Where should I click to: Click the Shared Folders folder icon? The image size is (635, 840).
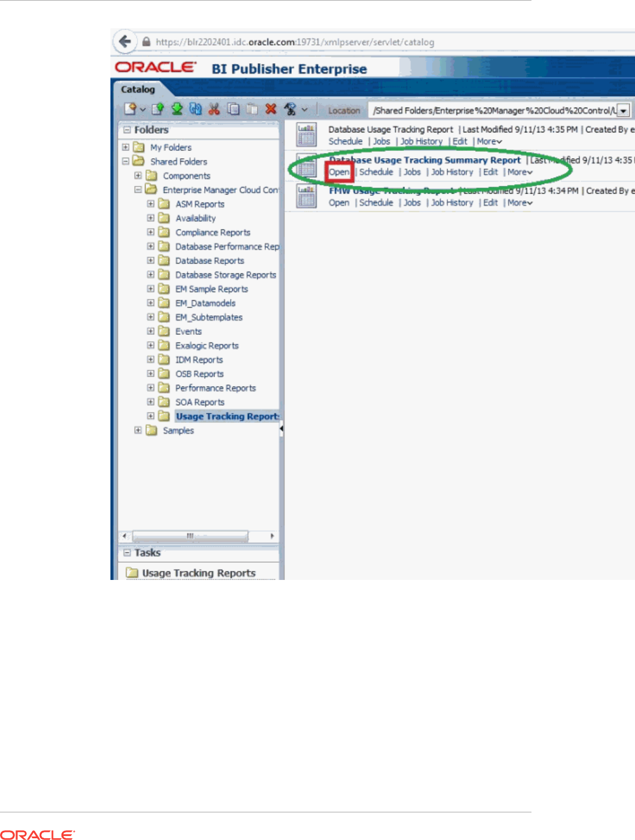click(139, 161)
